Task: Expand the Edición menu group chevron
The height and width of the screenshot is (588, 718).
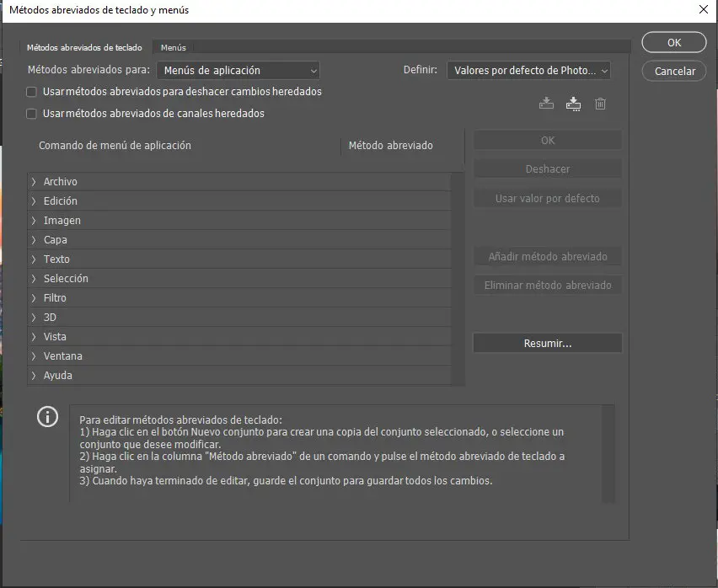Action: [34, 200]
